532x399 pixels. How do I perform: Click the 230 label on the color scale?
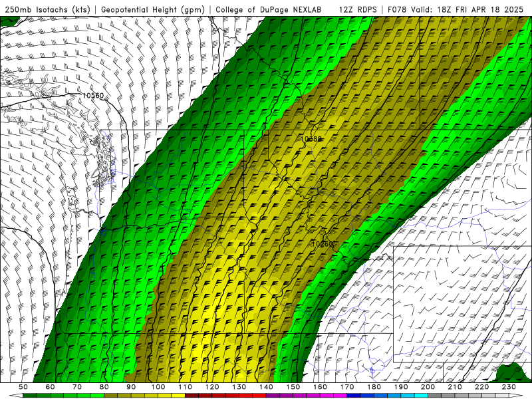tap(509, 387)
